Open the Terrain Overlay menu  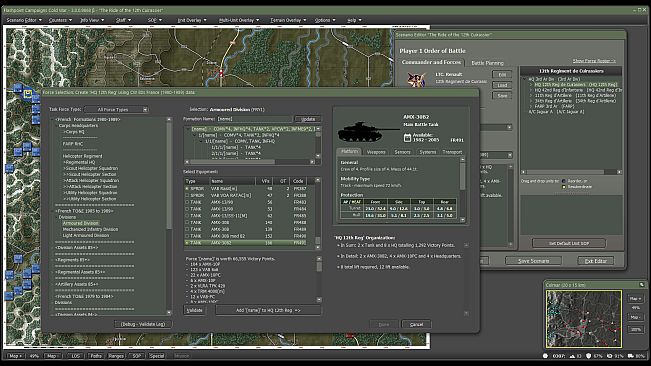click(x=288, y=20)
